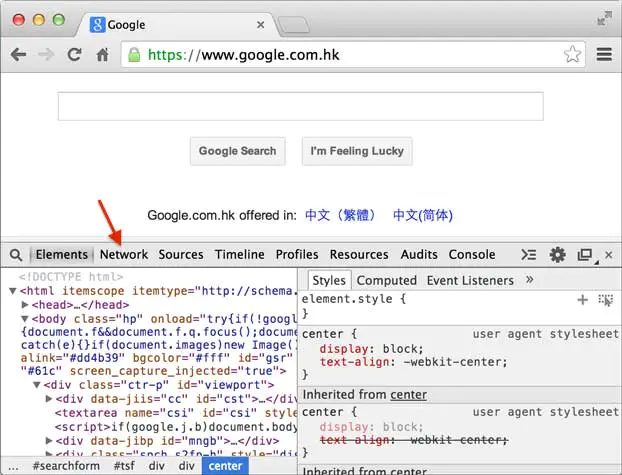
Task: Expand the head element node
Action: (x=25, y=305)
